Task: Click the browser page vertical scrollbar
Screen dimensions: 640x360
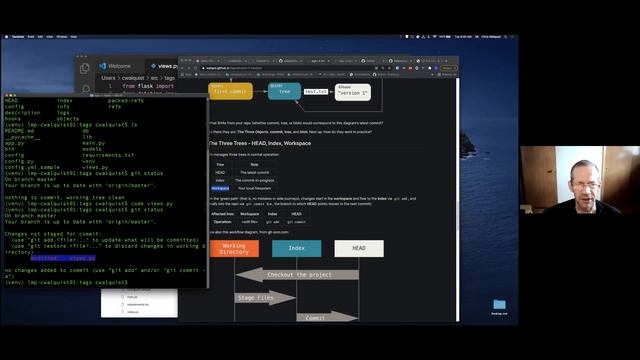Action: 458,200
